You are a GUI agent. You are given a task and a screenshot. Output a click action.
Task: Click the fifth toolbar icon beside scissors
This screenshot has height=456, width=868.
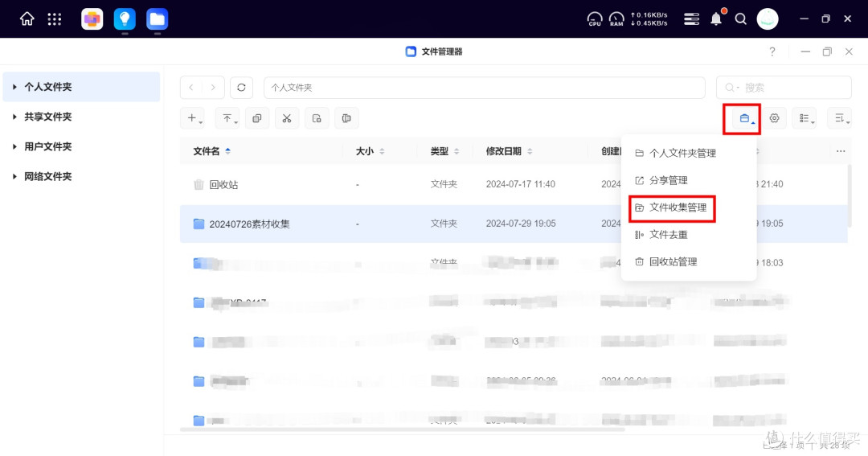point(317,118)
